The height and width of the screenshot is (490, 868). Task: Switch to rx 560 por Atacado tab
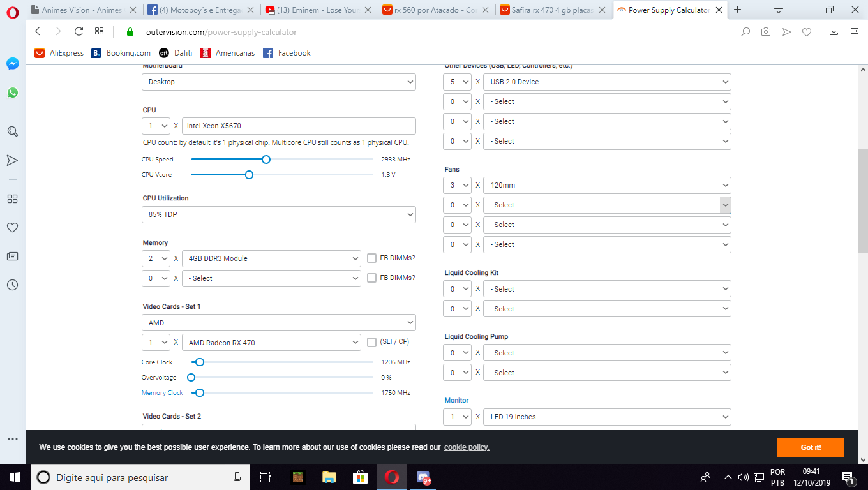[x=435, y=10]
